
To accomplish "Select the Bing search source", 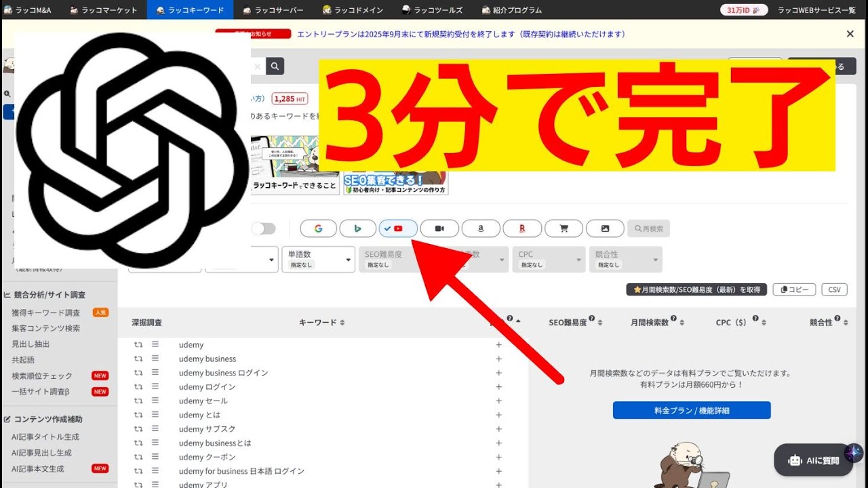I will pos(357,229).
